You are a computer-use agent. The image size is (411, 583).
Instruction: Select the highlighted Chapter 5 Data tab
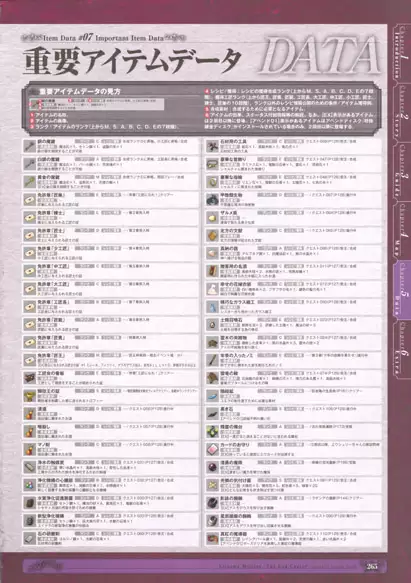(x=402, y=290)
